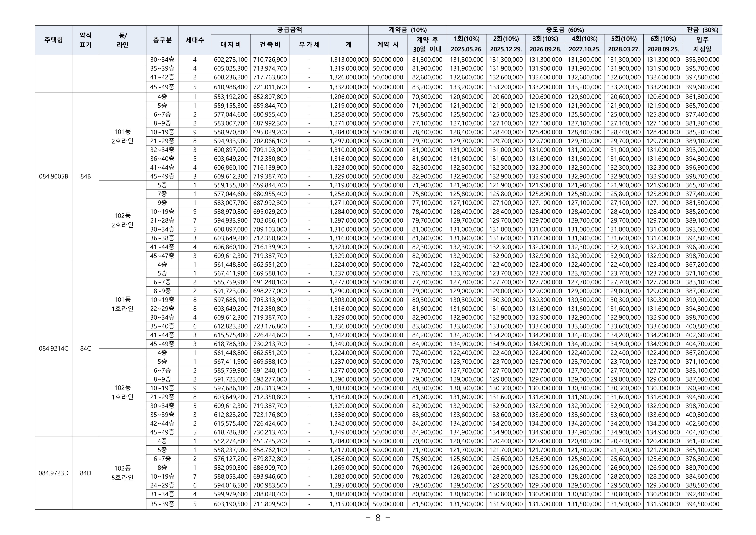Image resolution: width=756 pixels, height=535 pixels.
Task: Click housing type cell 084.9214C
Action: pos(54,349)
